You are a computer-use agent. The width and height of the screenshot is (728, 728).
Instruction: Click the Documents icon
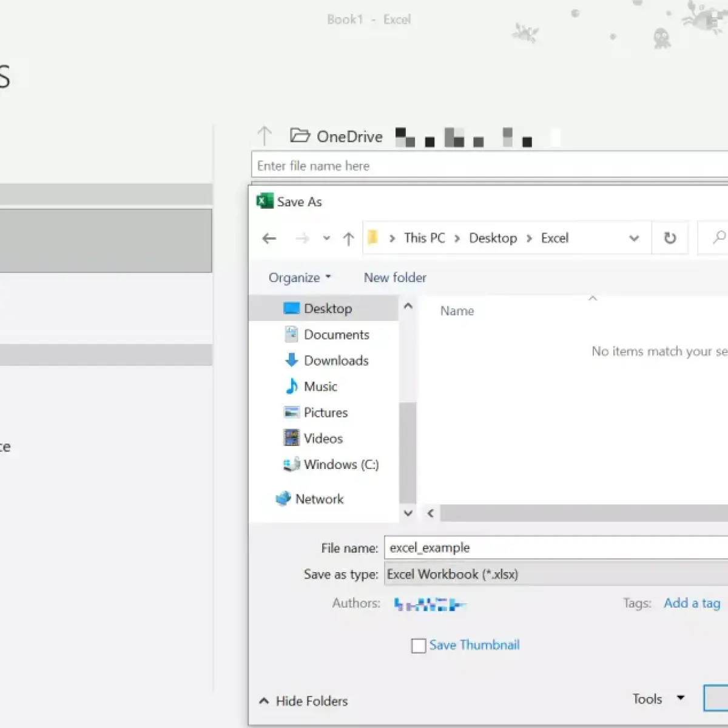point(292,334)
